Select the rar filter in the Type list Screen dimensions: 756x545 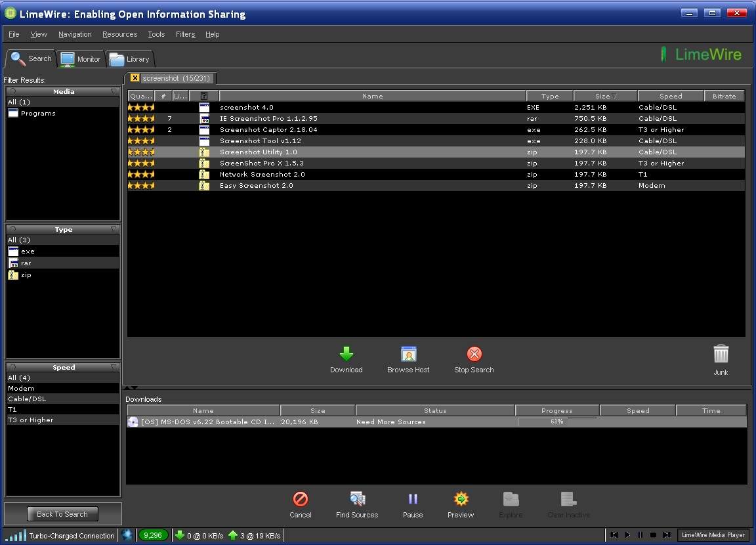pyautogui.click(x=26, y=263)
